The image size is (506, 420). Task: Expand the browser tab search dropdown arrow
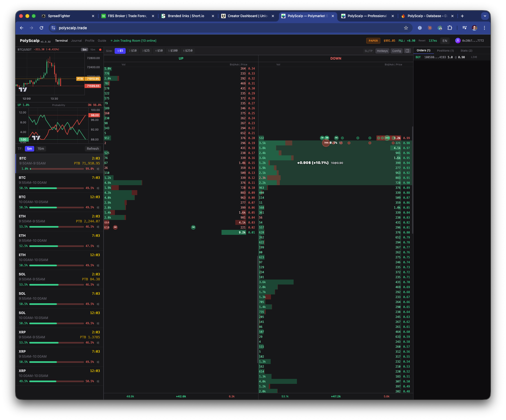[x=485, y=16]
